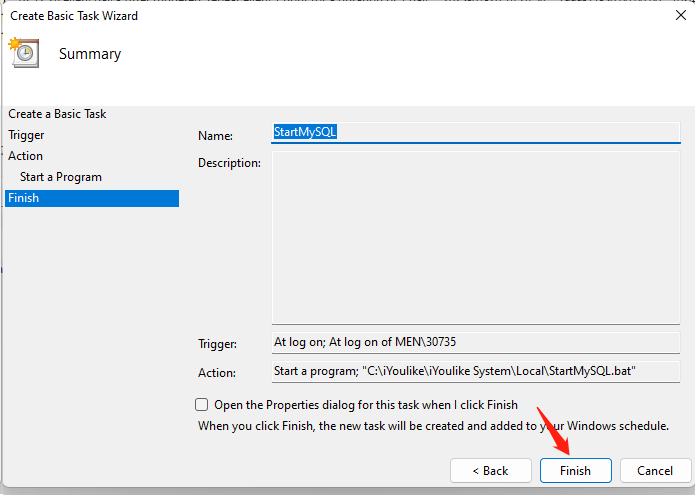Select the Action step in the sidebar

[26, 156]
